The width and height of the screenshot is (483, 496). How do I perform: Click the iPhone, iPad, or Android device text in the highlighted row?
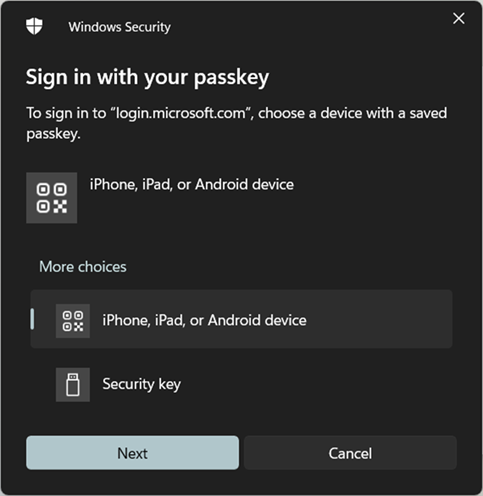click(204, 320)
